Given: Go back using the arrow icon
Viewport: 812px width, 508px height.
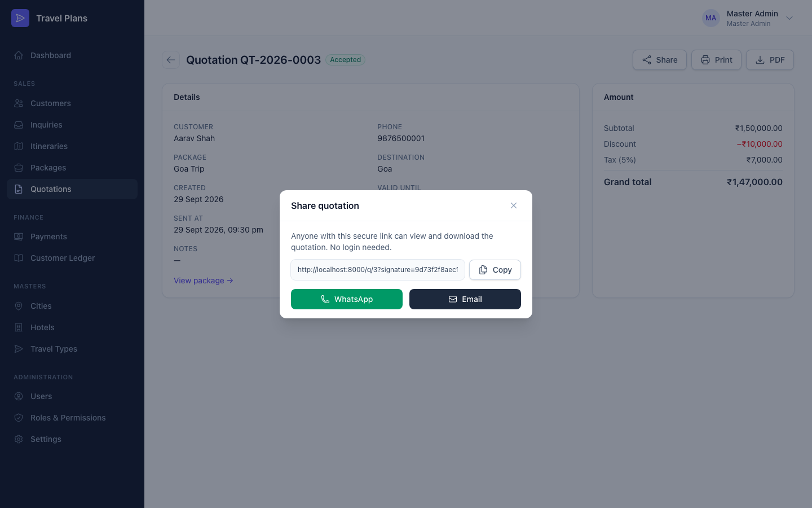Looking at the screenshot, I should coord(171,60).
